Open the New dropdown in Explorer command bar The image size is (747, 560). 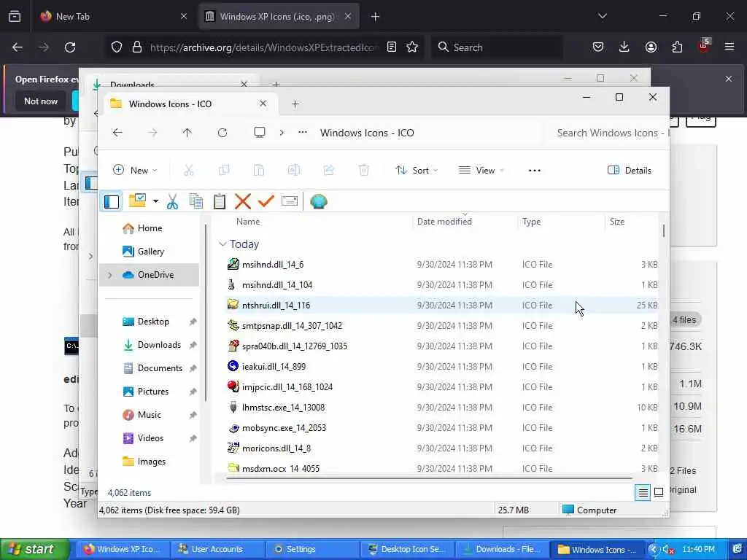click(135, 170)
